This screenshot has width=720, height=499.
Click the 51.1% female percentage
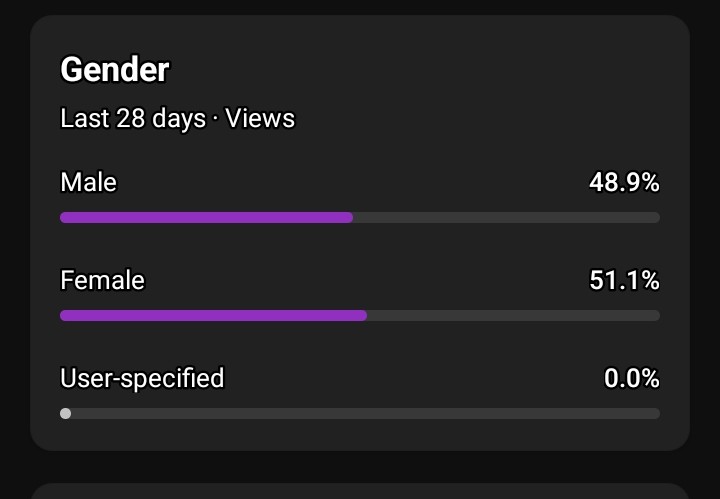[x=624, y=280]
